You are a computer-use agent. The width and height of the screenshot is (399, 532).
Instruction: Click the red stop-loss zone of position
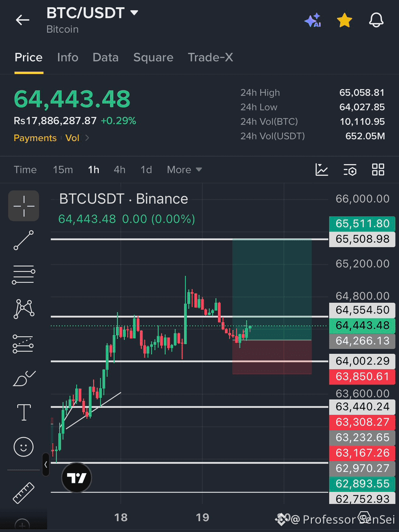tap(272, 357)
